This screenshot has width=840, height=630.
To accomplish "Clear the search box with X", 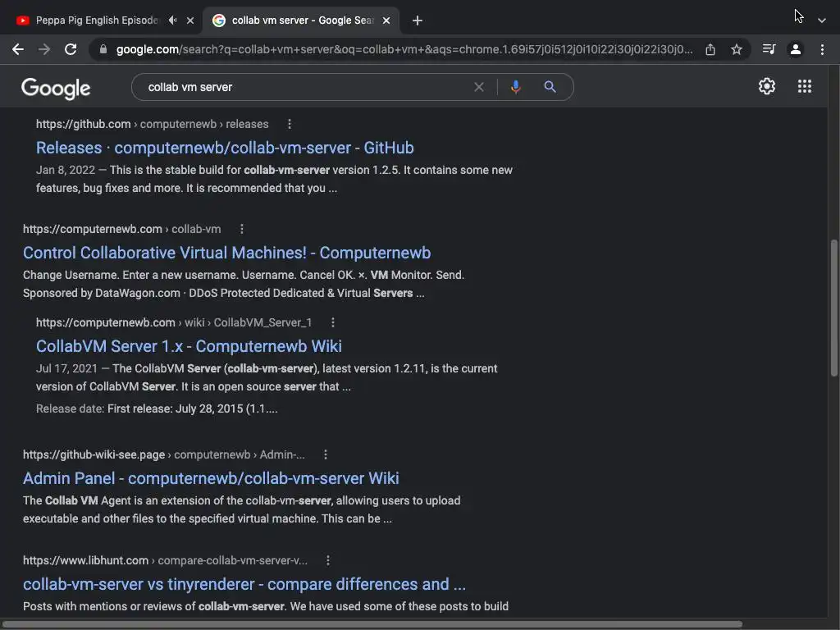I will pyautogui.click(x=479, y=87).
